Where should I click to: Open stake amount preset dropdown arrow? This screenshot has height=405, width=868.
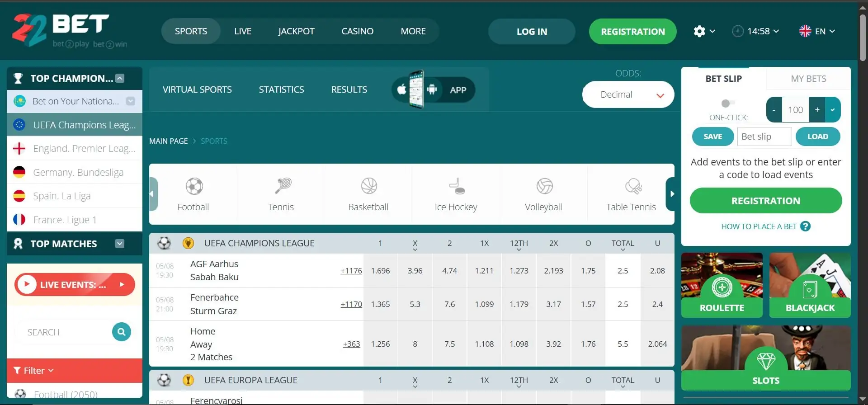(x=833, y=110)
